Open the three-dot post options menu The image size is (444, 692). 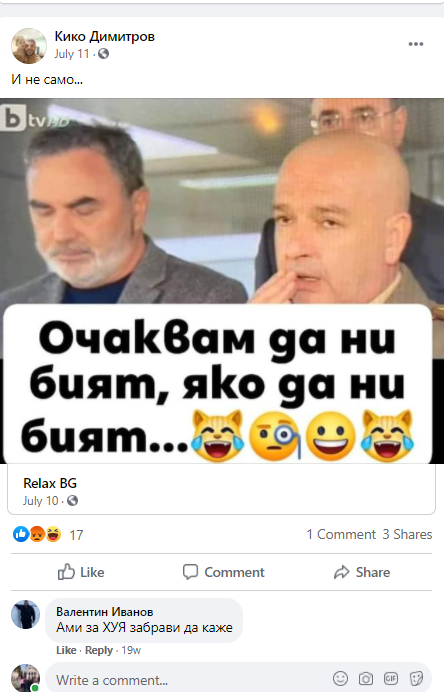[416, 44]
